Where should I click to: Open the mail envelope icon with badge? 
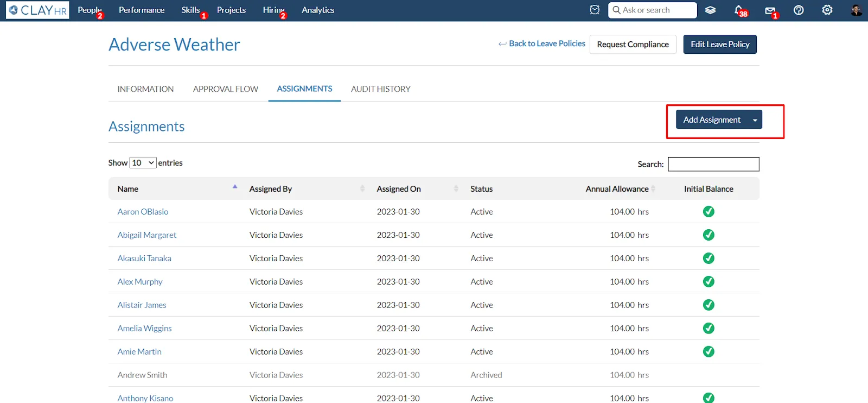coord(770,11)
